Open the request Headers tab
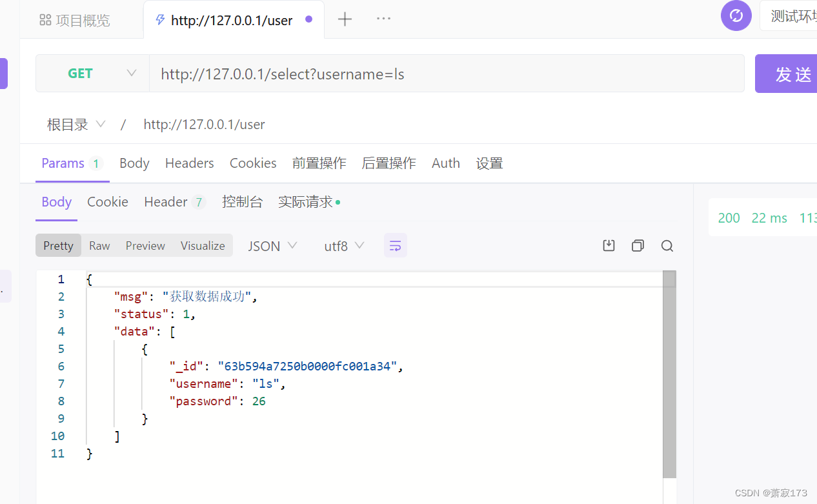Screen dimensions: 817x504 [x=189, y=163]
